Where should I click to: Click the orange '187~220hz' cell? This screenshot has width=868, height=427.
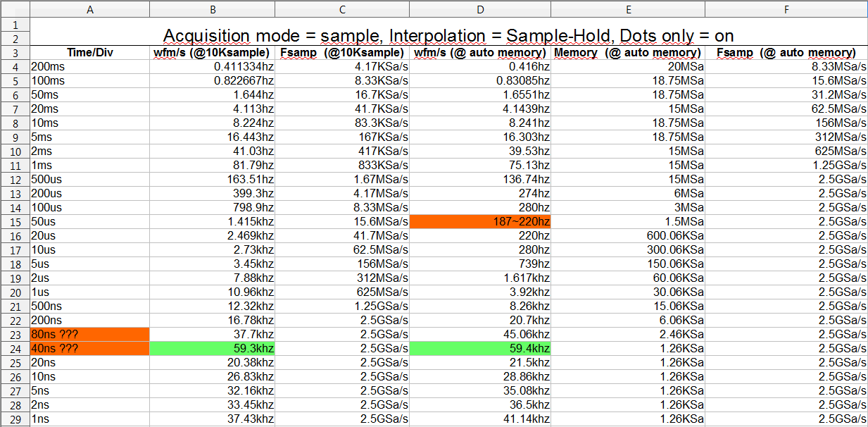[x=480, y=221]
